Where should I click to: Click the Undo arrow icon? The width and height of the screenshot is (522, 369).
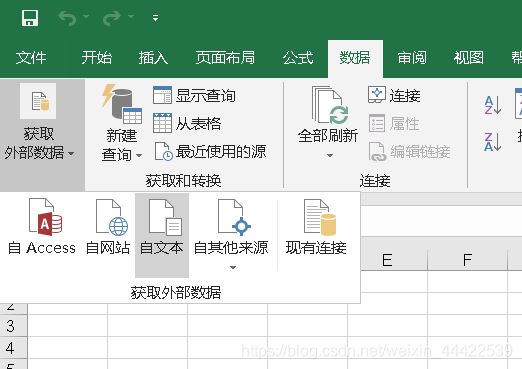pyautogui.click(x=67, y=18)
